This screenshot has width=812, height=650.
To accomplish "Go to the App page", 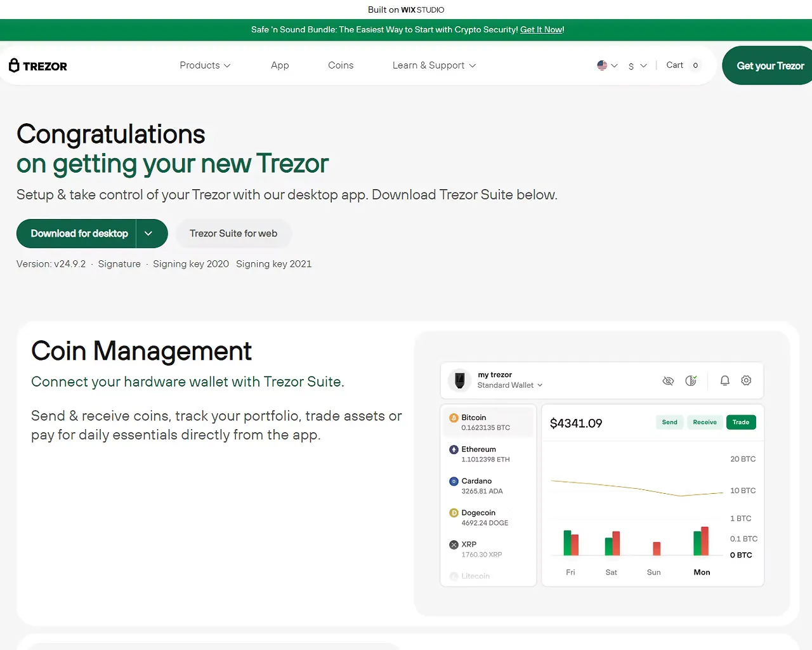I will point(280,65).
